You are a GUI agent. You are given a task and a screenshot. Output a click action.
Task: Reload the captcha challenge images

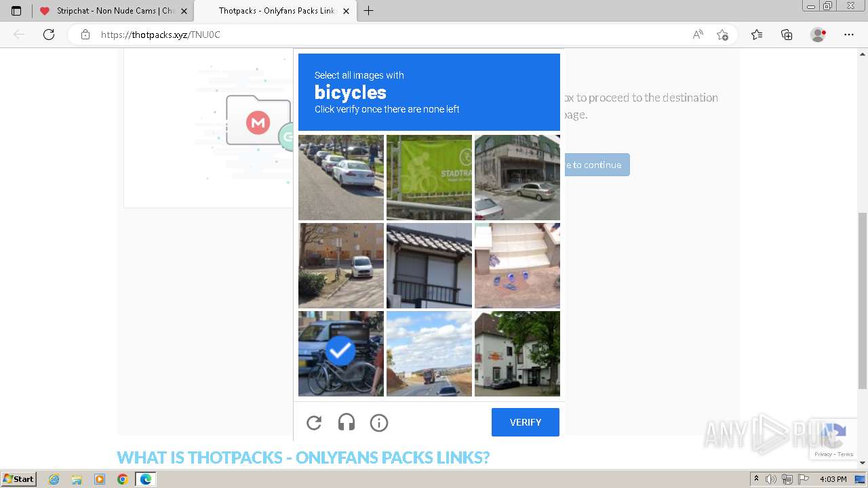pyautogui.click(x=314, y=423)
